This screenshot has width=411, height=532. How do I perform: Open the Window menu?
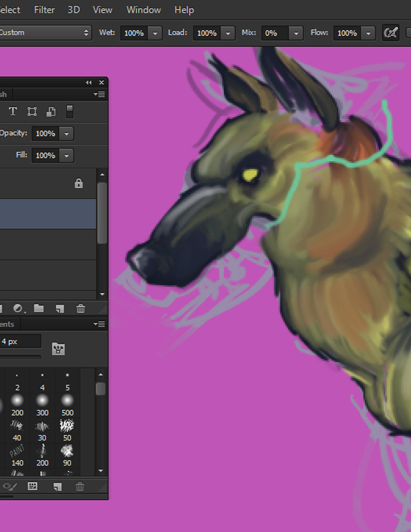143,10
